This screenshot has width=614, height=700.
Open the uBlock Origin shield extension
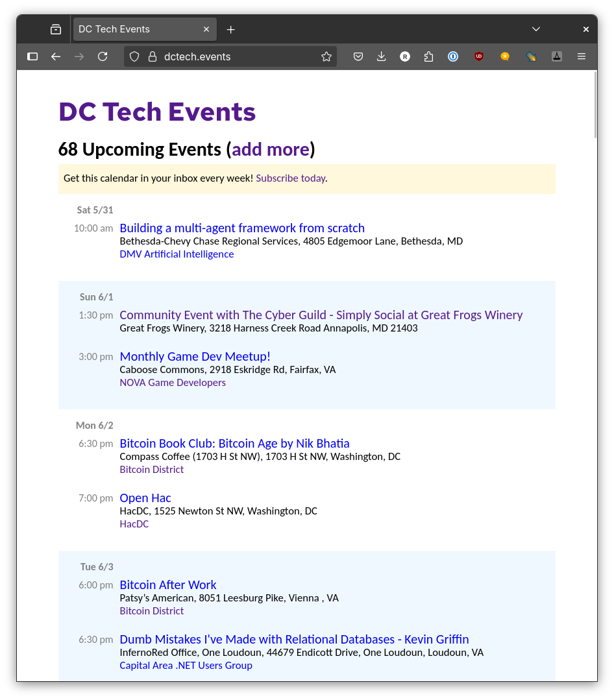pos(479,56)
